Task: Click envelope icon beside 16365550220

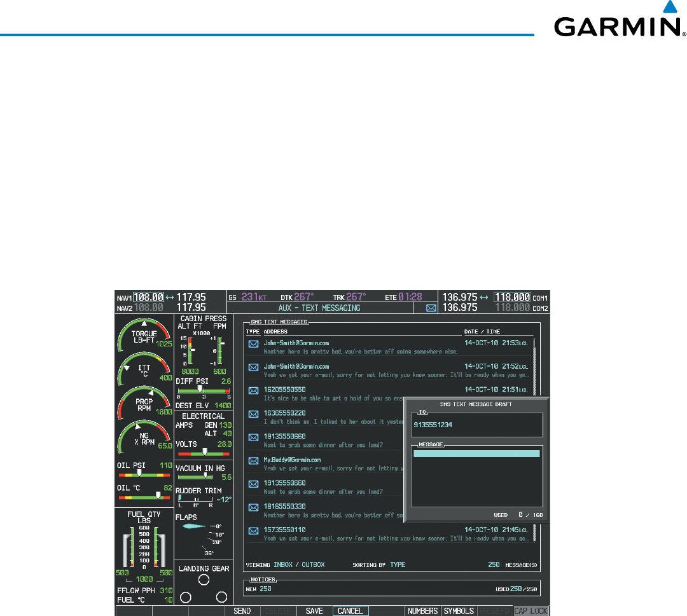Action: 253,414
